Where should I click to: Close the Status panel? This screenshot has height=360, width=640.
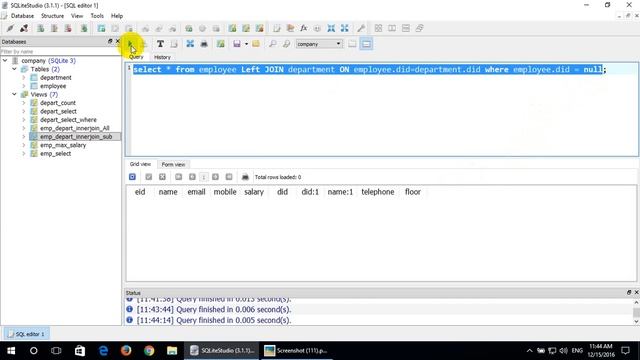[636, 293]
